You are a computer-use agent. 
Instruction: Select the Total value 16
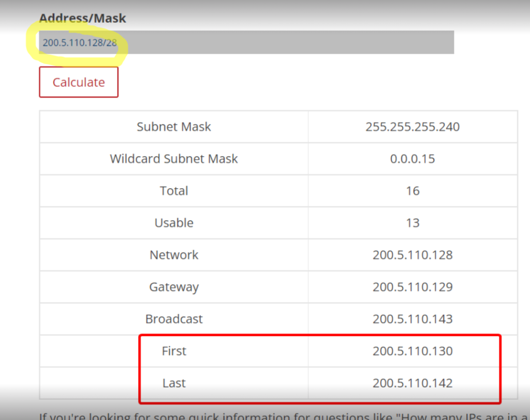[413, 191]
